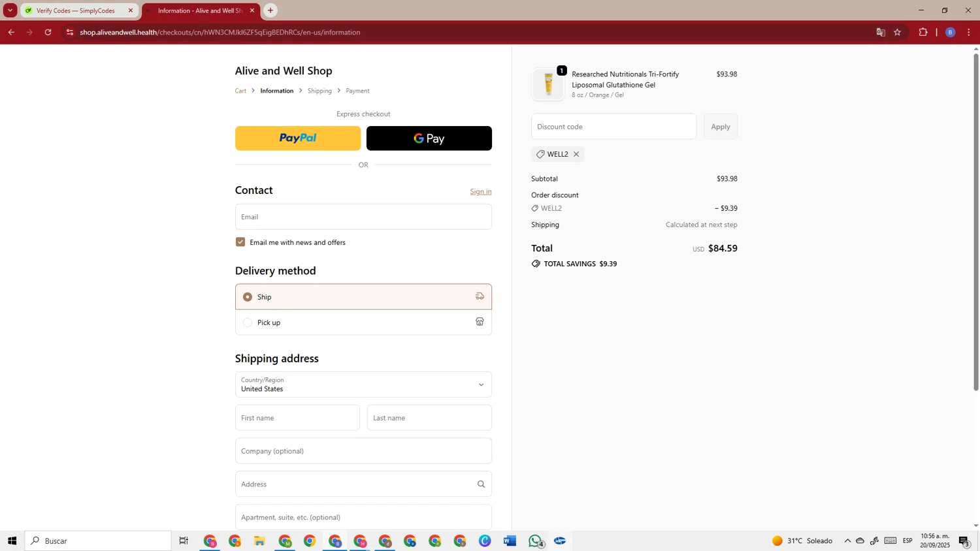Open File Explorer from the taskbar
Image resolution: width=980 pixels, height=551 pixels.
(260, 541)
